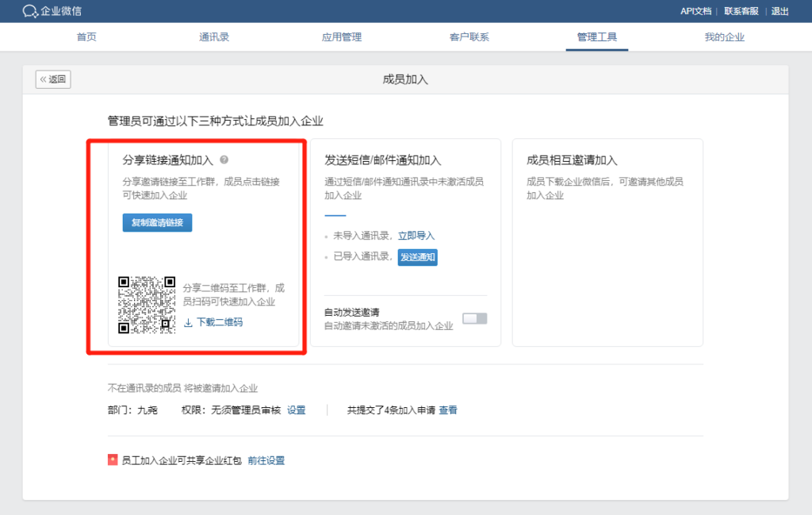
Task: Go to the 应用管理 tab
Action: tap(342, 37)
